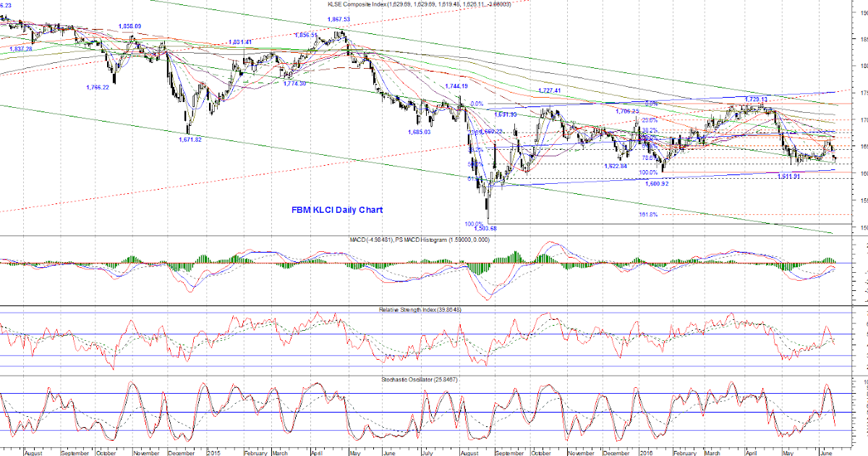Click the 1,685.03 price label
868x456 pixels.
419,132
